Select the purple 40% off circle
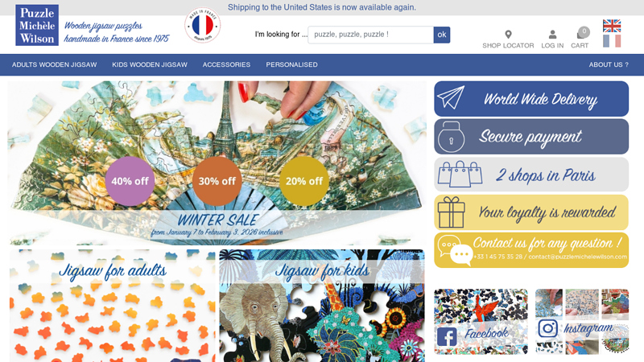This screenshot has width=644, height=362. click(130, 181)
